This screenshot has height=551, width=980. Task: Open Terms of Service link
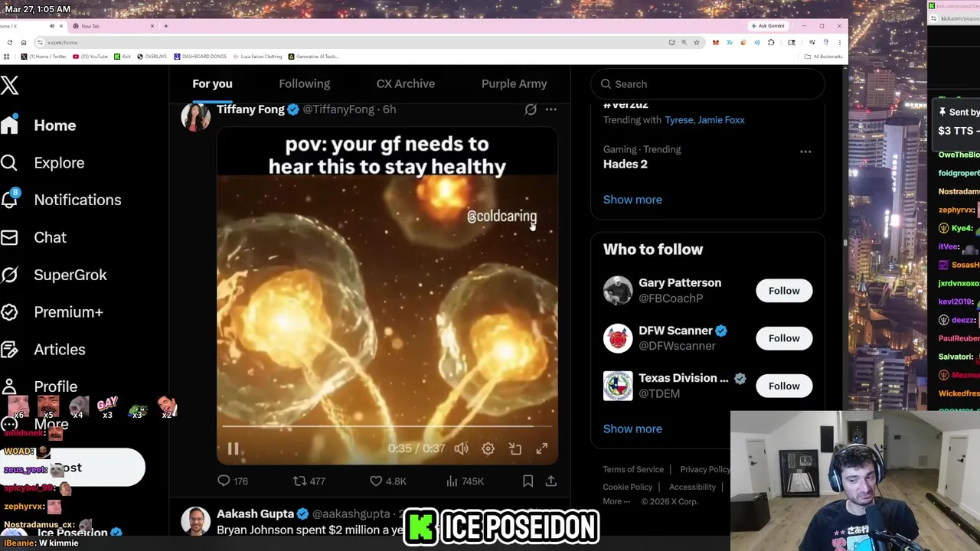coord(633,470)
